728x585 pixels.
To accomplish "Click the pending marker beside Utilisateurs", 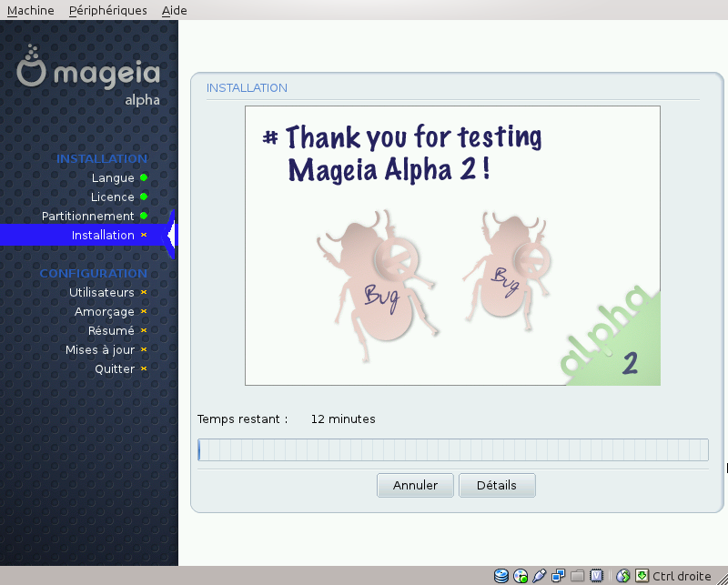I will pos(144,292).
